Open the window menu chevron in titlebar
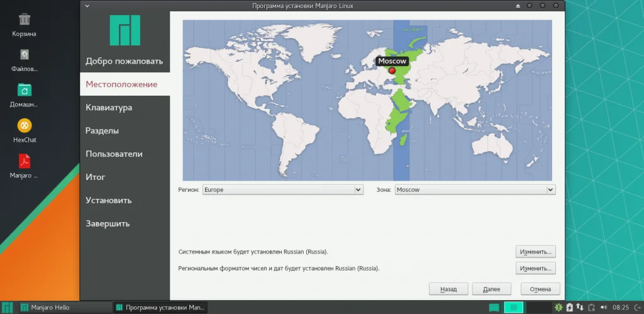 pyautogui.click(x=87, y=6)
